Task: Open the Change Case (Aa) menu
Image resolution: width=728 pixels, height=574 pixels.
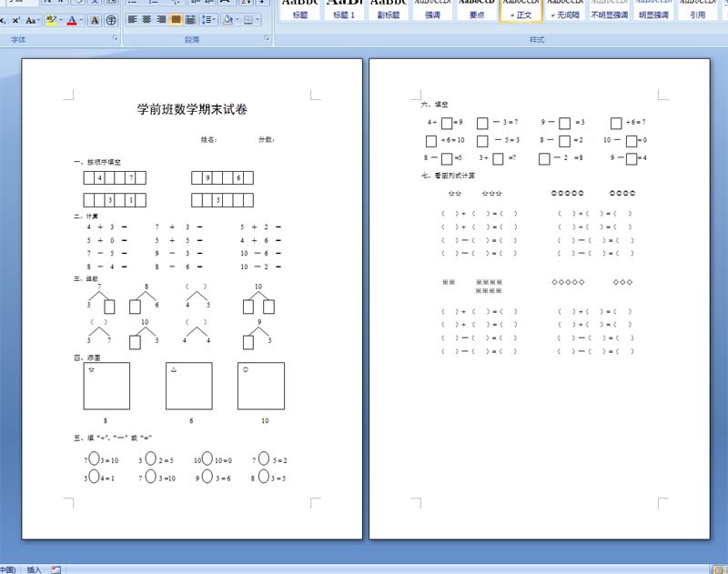Action: coord(32,20)
